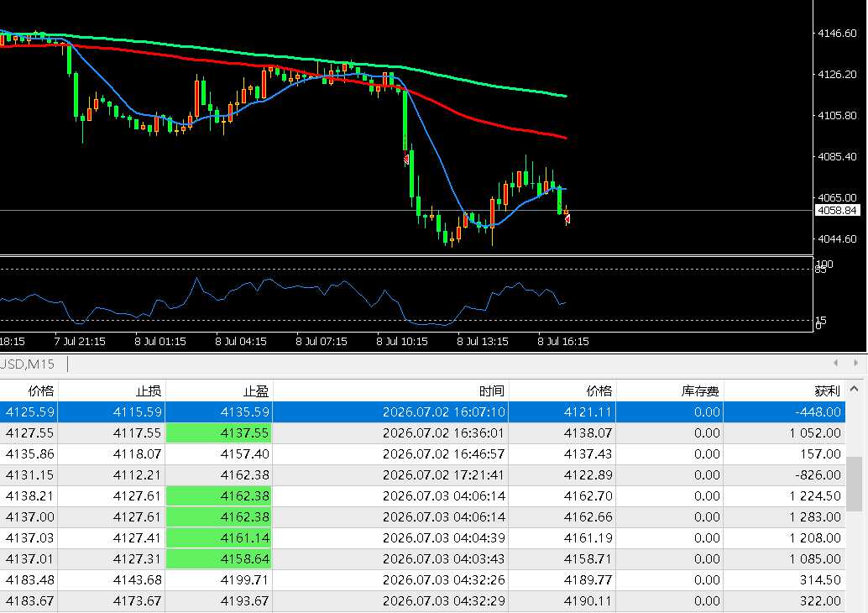Select the row with profit 1 283.00
This screenshot has width=868, height=613.
pyautogui.click(x=423, y=516)
